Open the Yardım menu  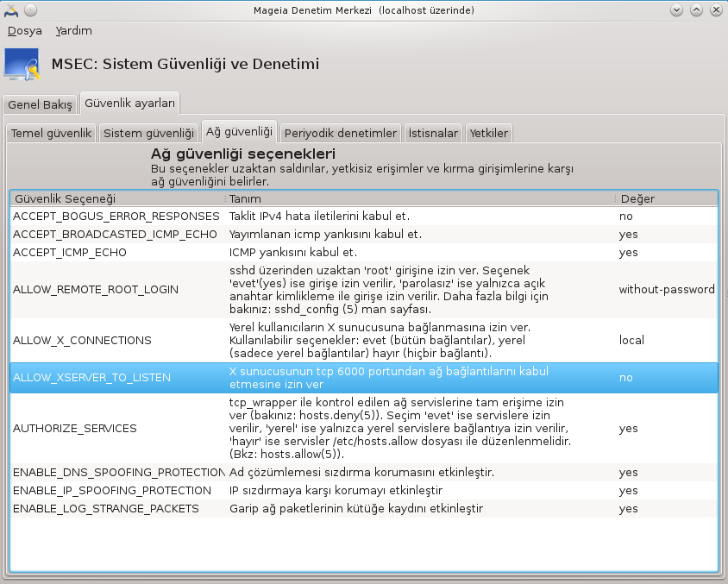[73, 31]
